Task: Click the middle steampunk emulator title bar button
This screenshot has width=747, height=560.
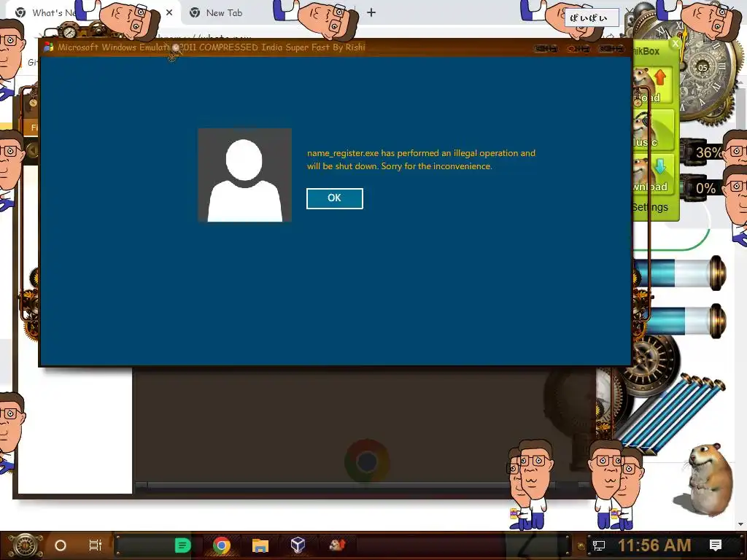Action: pyautogui.click(x=578, y=49)
